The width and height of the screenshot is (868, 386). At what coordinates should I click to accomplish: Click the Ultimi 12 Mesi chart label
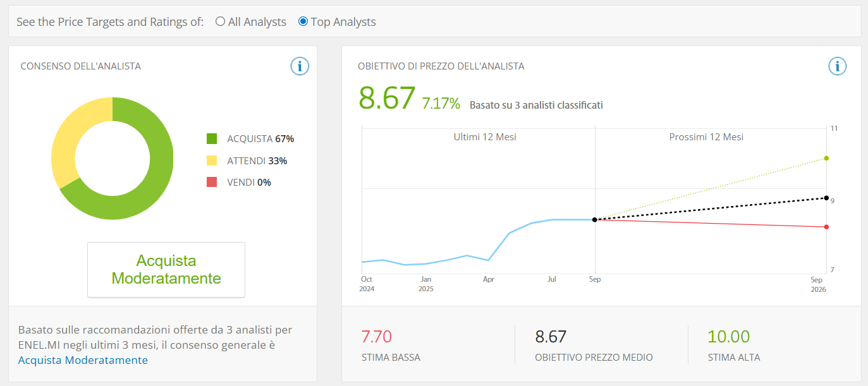pos(484,137)
